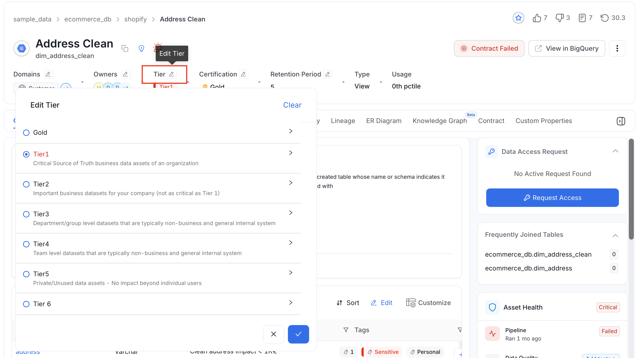Open the ER Diagram tab
Image resolution: width=644 pixels, height=358 pixels.
[x=383, y=121]
